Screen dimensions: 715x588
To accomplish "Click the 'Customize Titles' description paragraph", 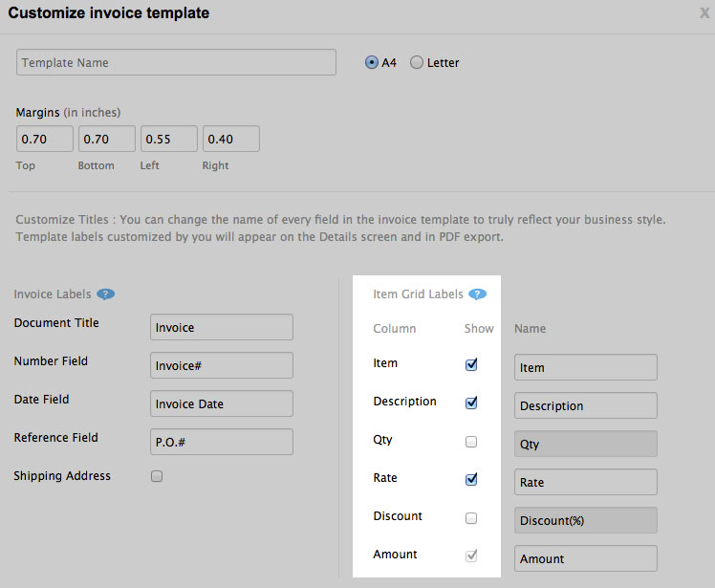I will pyautogui.click(x=340, y=229).
